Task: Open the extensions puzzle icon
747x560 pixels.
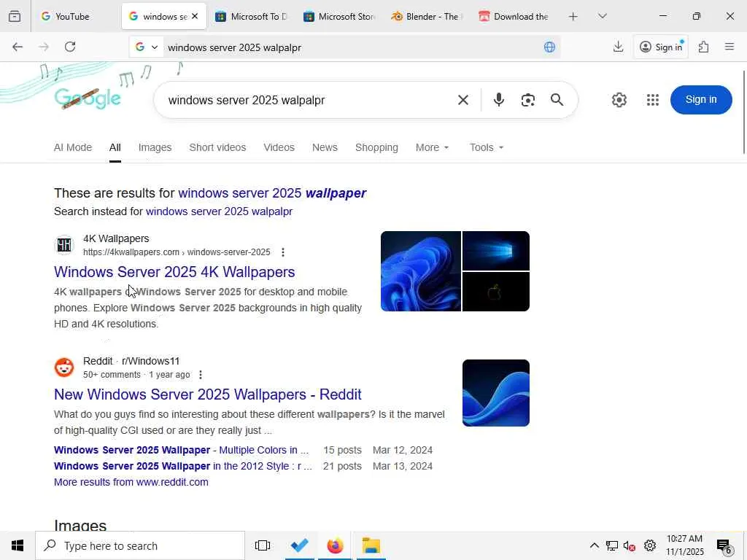Action: (703, 47)
